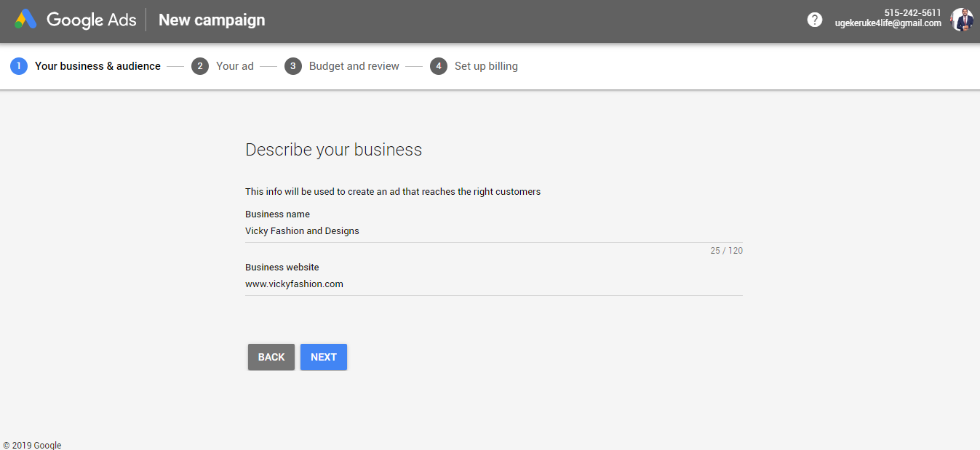Focus the Business name input field
Viewport: 980px width, 450px height.
click(493, 231)
